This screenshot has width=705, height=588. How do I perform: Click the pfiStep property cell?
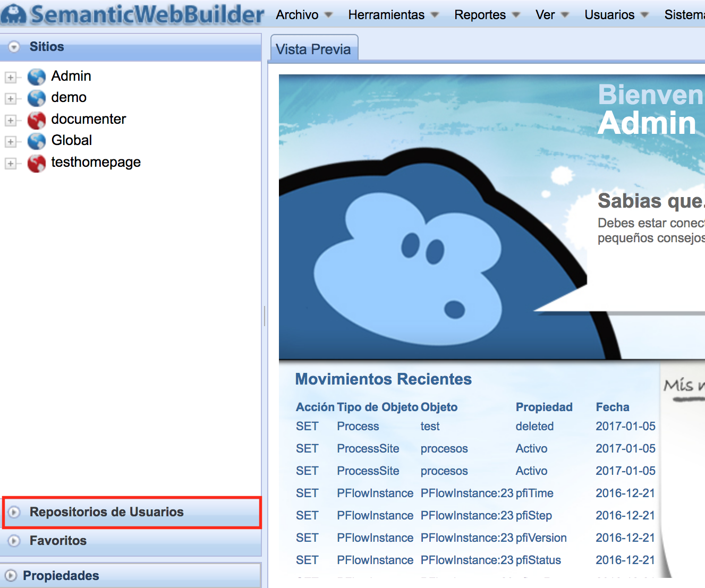pos(534,515)
